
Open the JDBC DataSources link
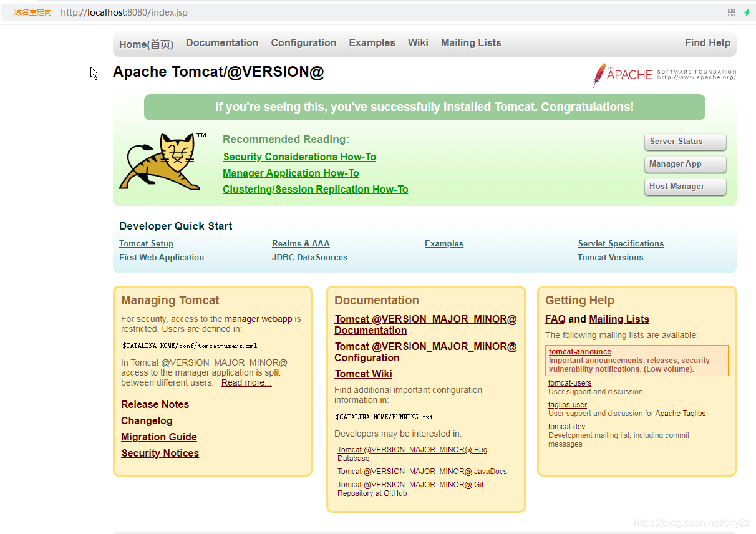(x=309, y=257)
